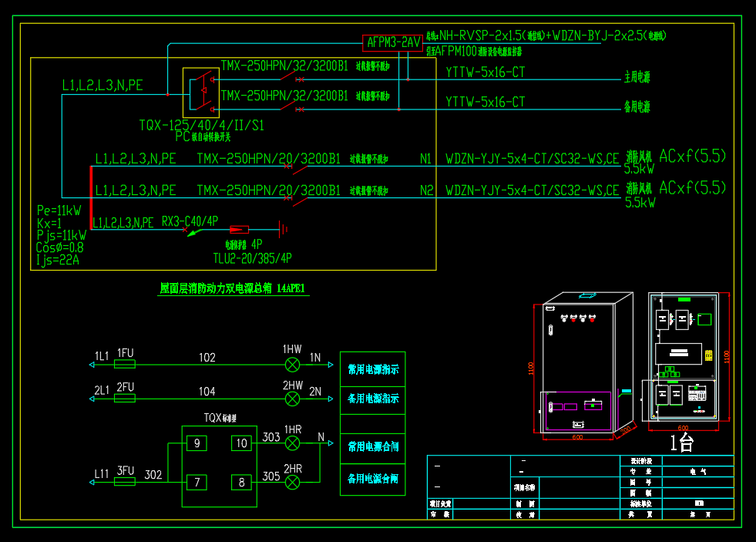Select the cabinet interior layout drawing

(683, 356)
